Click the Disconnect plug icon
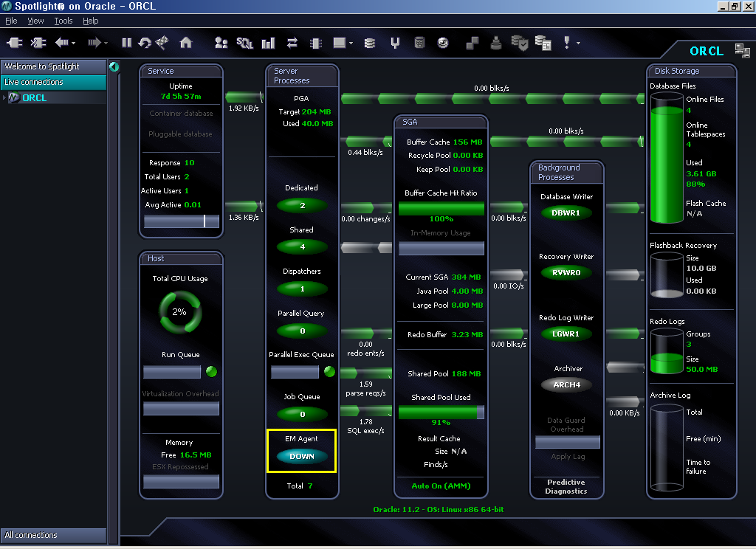This screenshot has width=756, height=549. [38, 43]
